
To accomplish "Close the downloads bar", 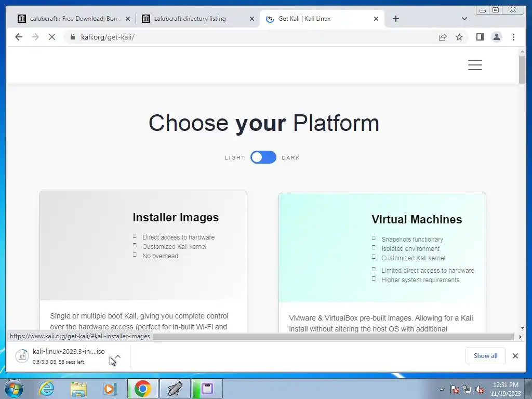I will (x=515, y=356).
